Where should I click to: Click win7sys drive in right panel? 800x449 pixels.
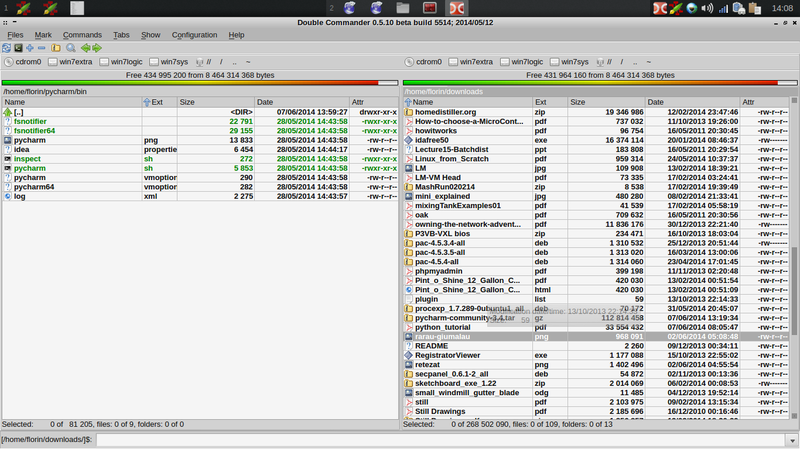569,62
